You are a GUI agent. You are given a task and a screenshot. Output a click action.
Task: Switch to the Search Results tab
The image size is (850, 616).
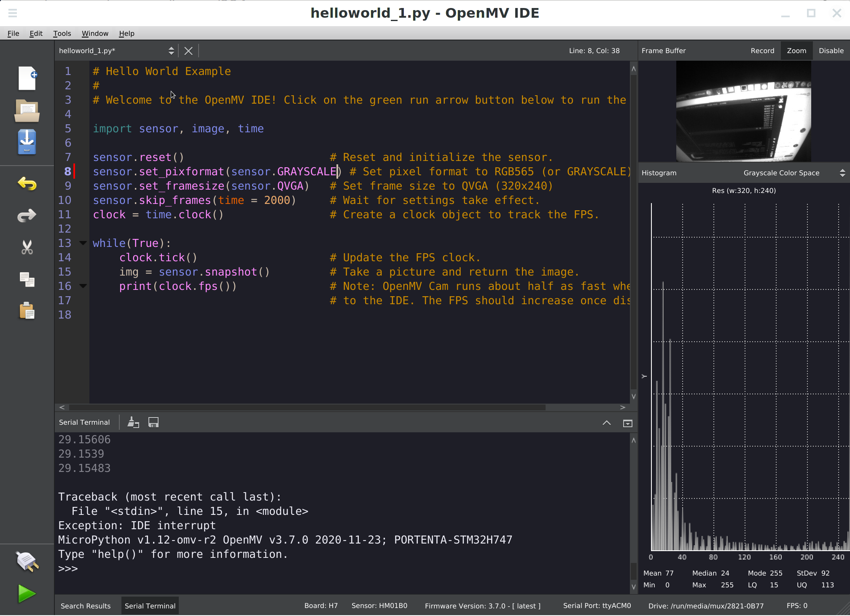click(86, 605)
